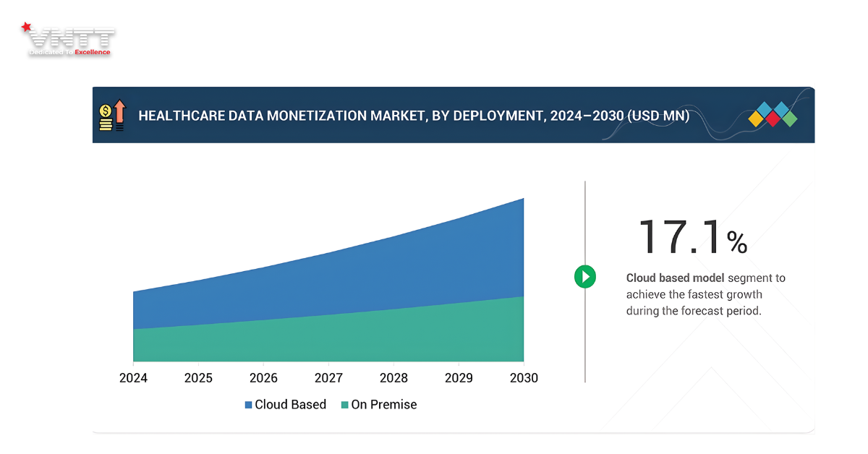Click the yellow diamond in header logo
Screen dimensions: 868x454
[757, 119]
